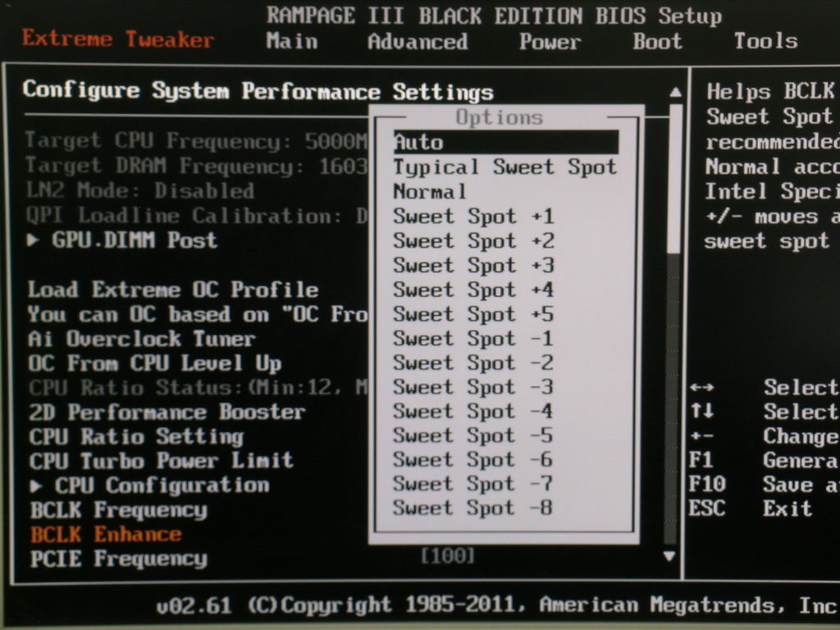
Task: Open GPU.DIMM Post entry
Action: pyautogui.click(x=135, y=240)
